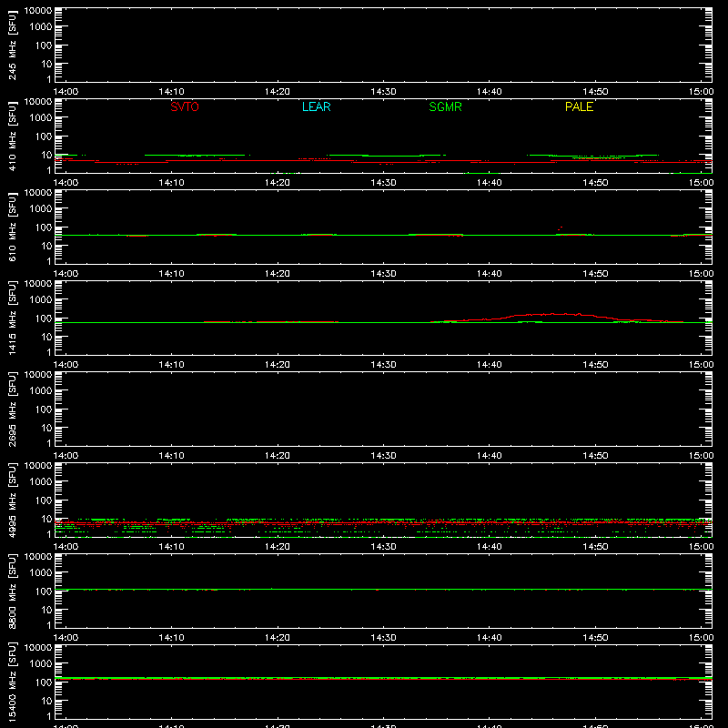This screenshot has height=728, width=728.
Task: Click the red burst peak in 1415 MHz panel
Action: click(x=552, y=314)
